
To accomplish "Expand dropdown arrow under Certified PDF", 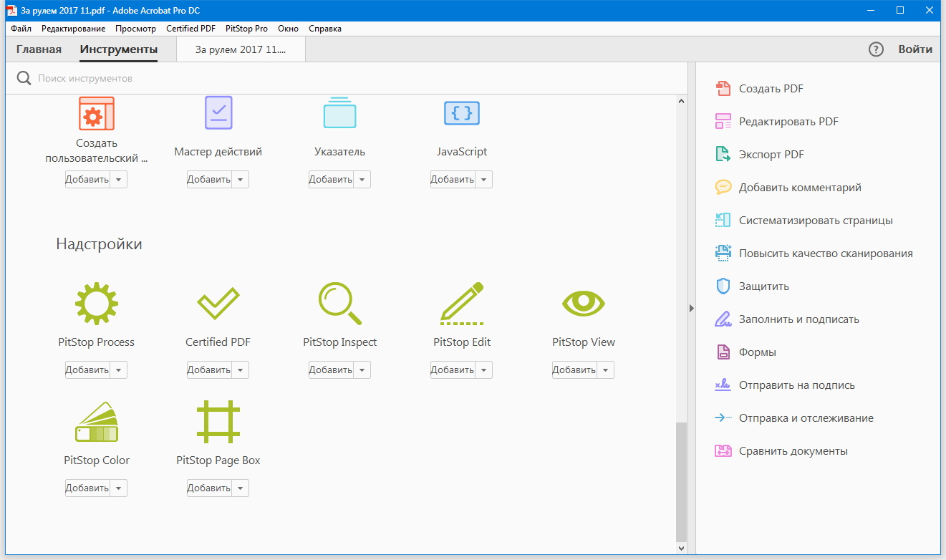I will click(240, 370).
